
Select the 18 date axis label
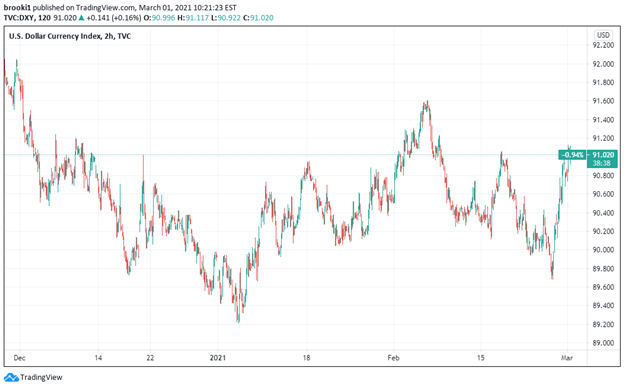point(306,358)
